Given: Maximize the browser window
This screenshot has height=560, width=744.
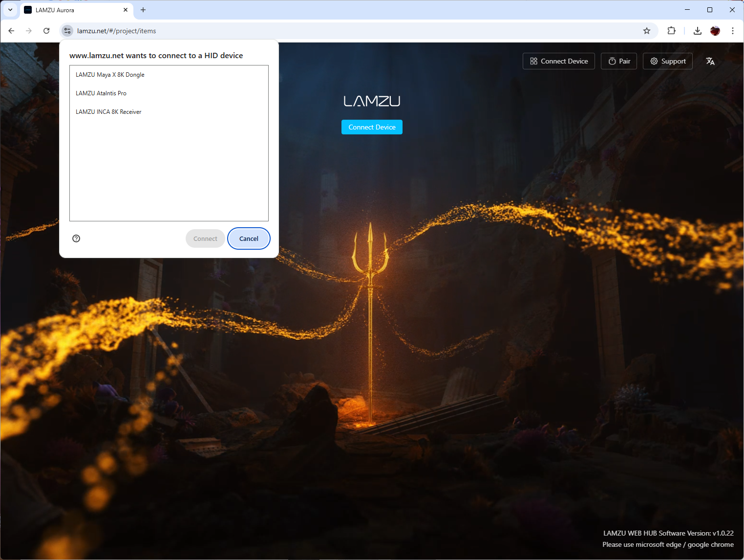Looking at the screenshot, I should [x=710, y=10].
